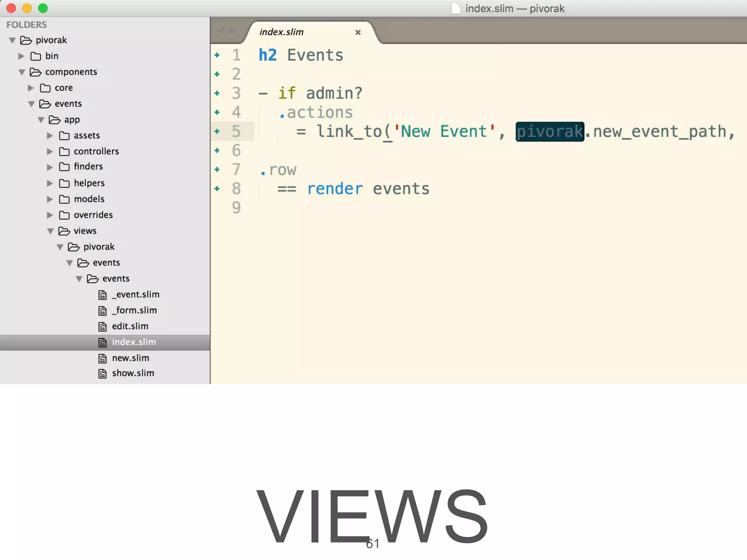Click the bin folder icon
Viewport: 747px width, 560px height.
click(x=36, y=56)
